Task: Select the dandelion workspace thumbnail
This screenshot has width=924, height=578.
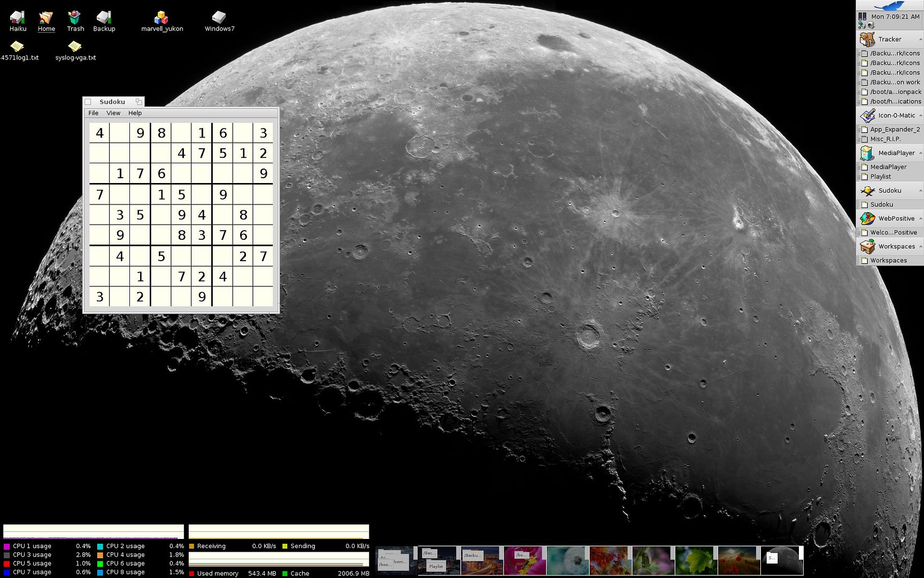Action: coord(567,560)
